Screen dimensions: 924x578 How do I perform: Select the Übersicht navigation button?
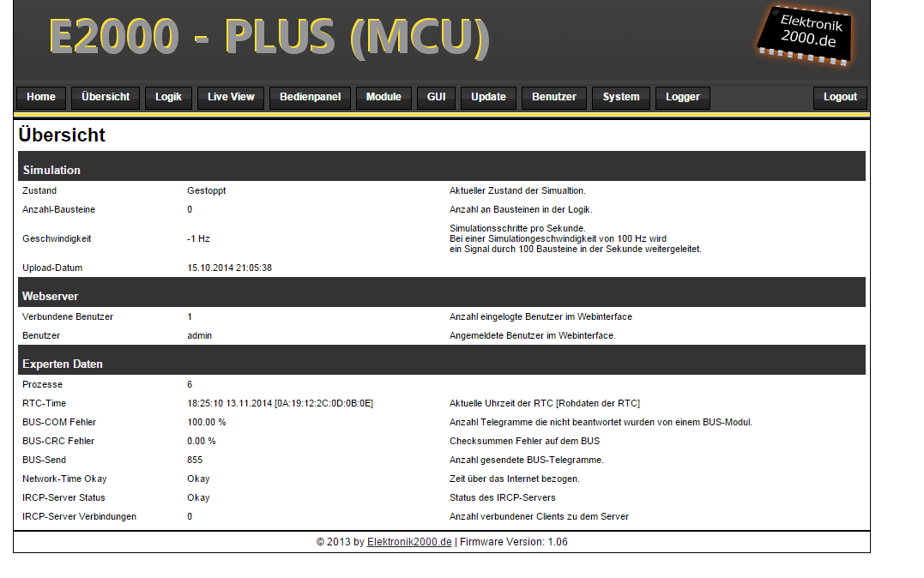[106, 98]
